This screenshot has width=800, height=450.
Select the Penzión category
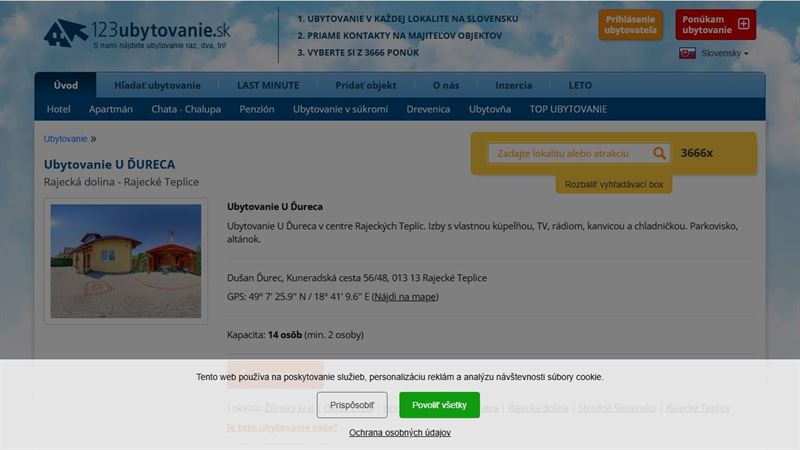[257, 109]
